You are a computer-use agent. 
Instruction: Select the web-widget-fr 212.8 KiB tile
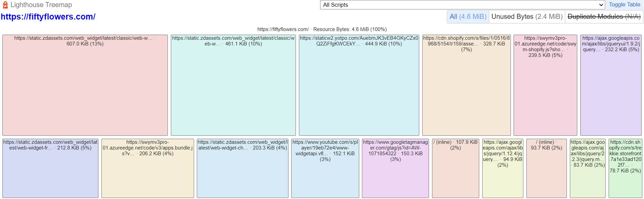[x=50, y=168]
